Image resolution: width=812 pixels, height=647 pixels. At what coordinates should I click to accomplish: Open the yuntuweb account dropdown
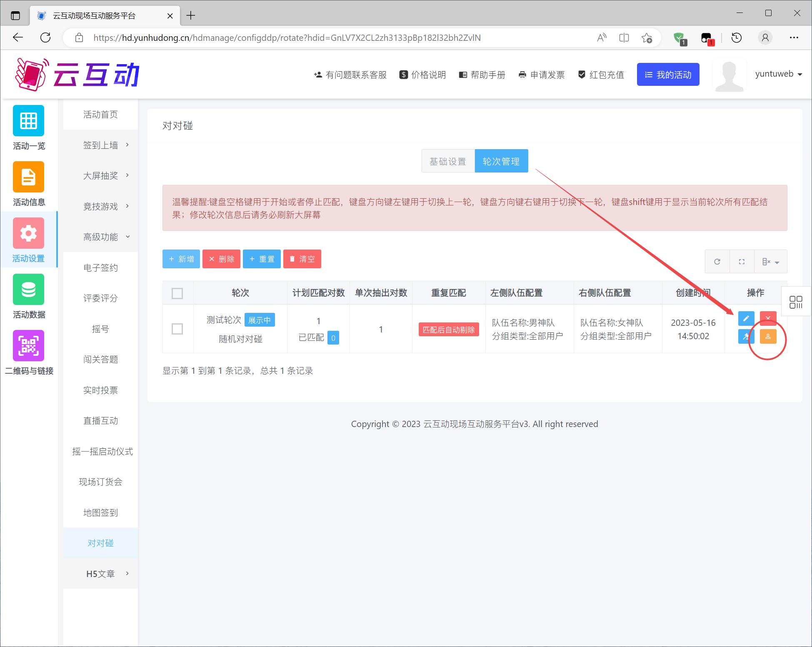coord(778,74)
